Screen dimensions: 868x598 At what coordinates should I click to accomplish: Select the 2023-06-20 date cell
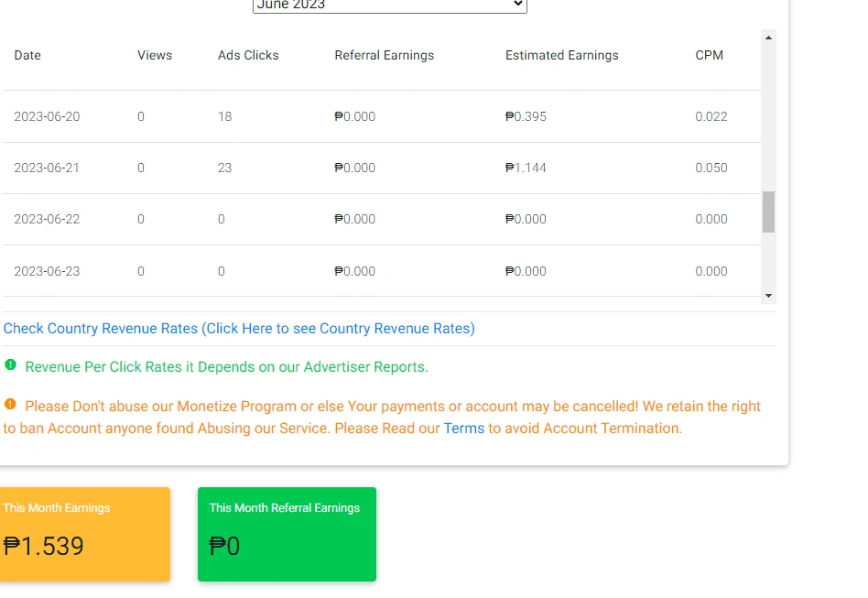click(x=47, y=117)
